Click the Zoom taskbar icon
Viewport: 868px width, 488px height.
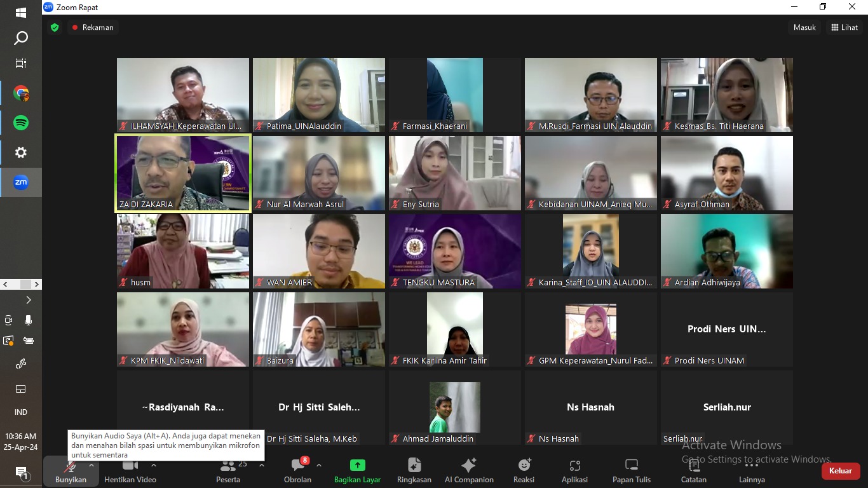point(21,182)
